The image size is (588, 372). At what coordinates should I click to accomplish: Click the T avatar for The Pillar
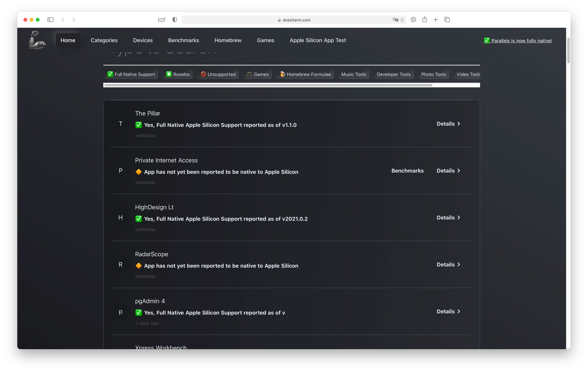point(120,124)
